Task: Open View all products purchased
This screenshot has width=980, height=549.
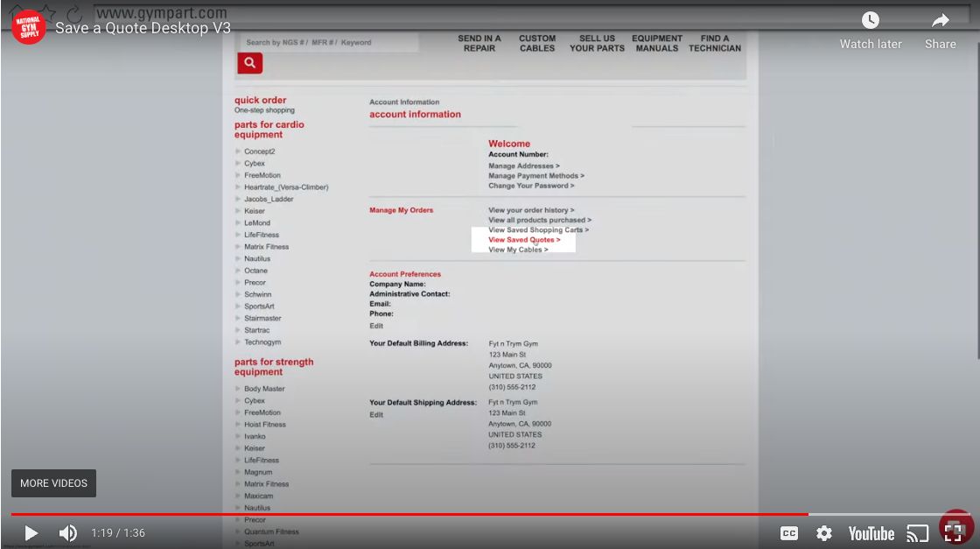Action: pyautogui.click(x=540, y=220)
